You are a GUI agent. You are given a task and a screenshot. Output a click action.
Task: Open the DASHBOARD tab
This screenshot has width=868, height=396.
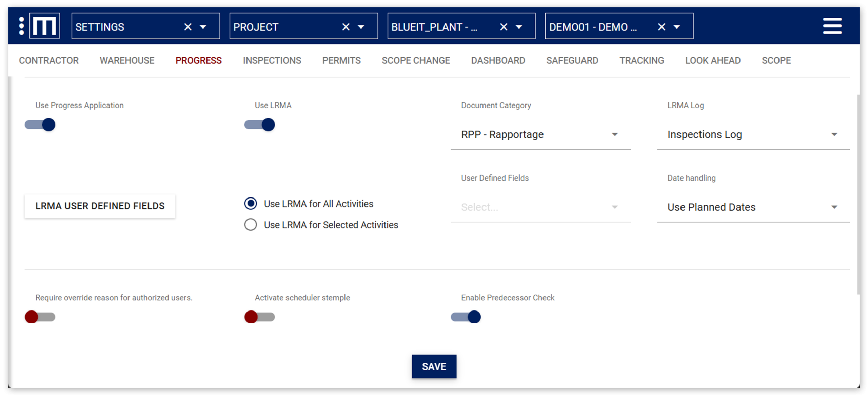coord(498,61)
